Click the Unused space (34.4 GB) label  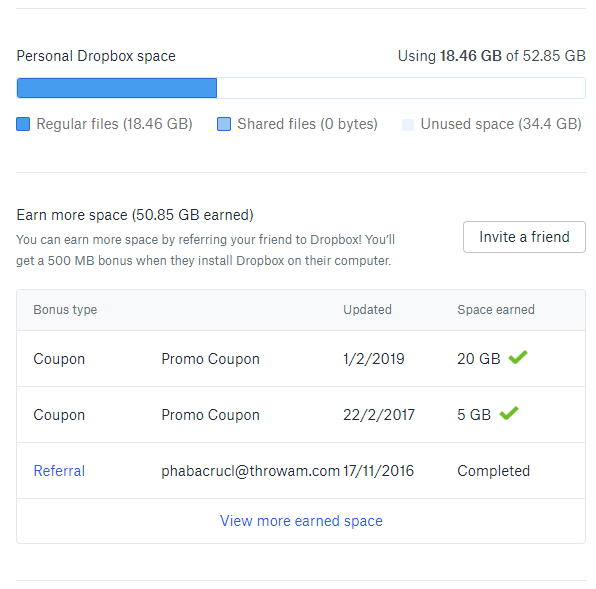click(501, 124)
